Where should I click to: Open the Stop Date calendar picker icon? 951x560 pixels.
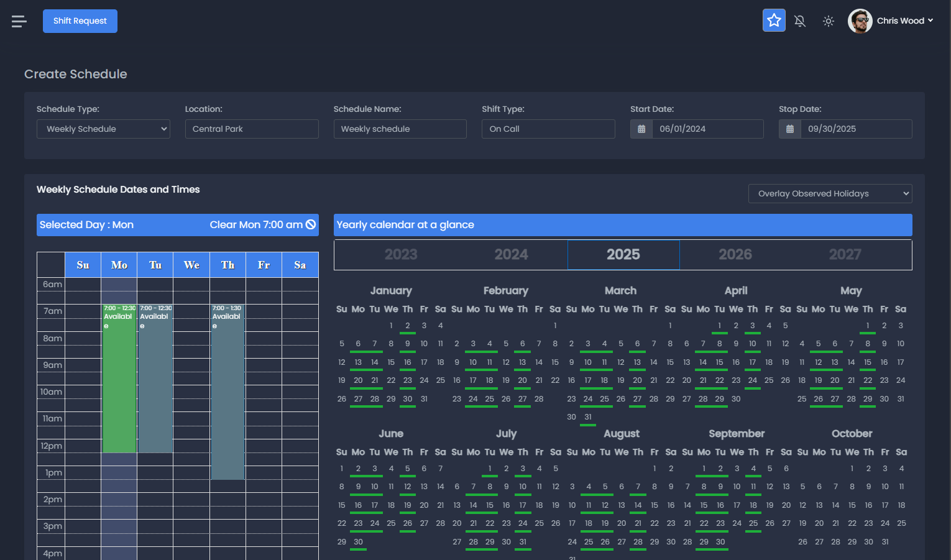789,129
